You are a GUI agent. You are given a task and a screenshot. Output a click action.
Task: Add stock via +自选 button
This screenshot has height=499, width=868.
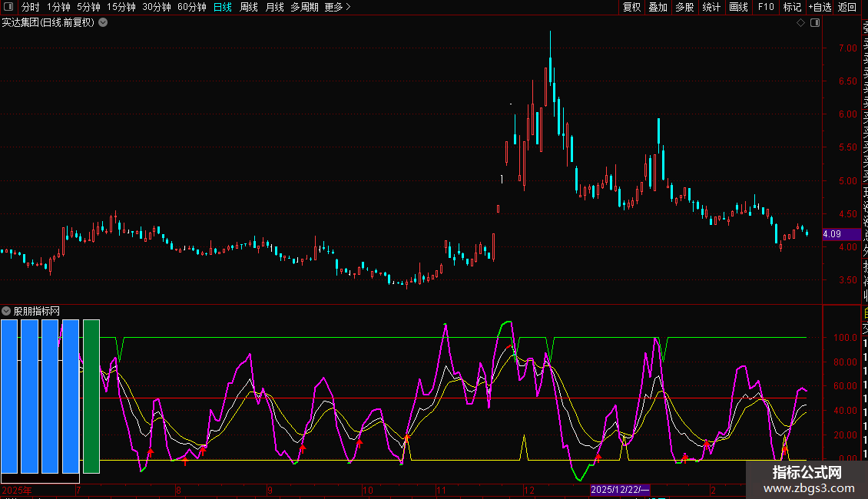point(820,7)
